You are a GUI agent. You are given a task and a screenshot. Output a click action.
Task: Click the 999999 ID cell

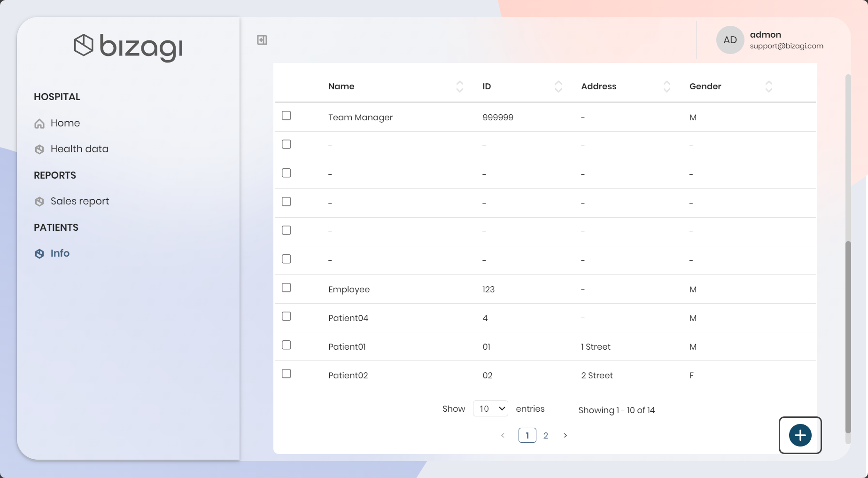[x=498, y=118]
